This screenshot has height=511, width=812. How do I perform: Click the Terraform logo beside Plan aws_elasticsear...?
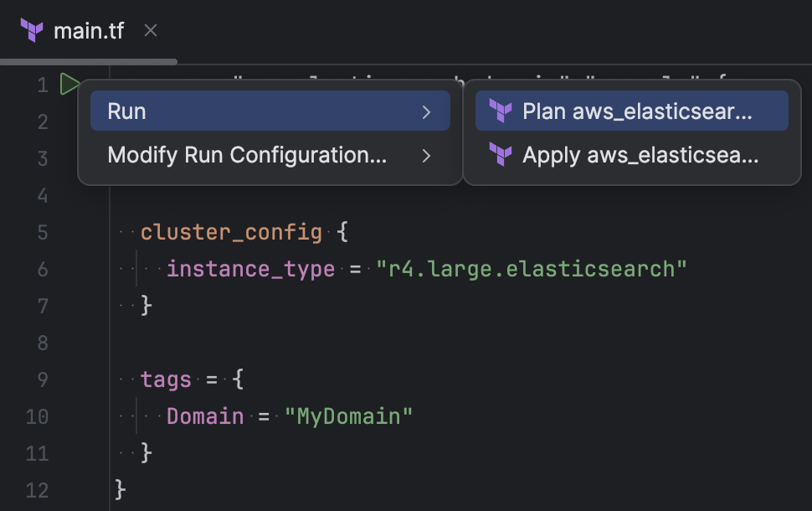point(499,110)
